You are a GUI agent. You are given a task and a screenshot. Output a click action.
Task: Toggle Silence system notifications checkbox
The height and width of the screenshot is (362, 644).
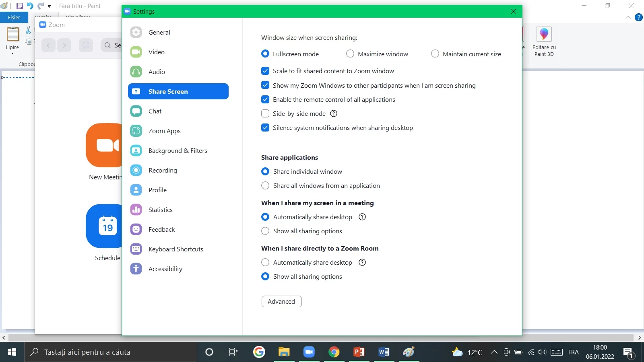[x=265, y=128]
